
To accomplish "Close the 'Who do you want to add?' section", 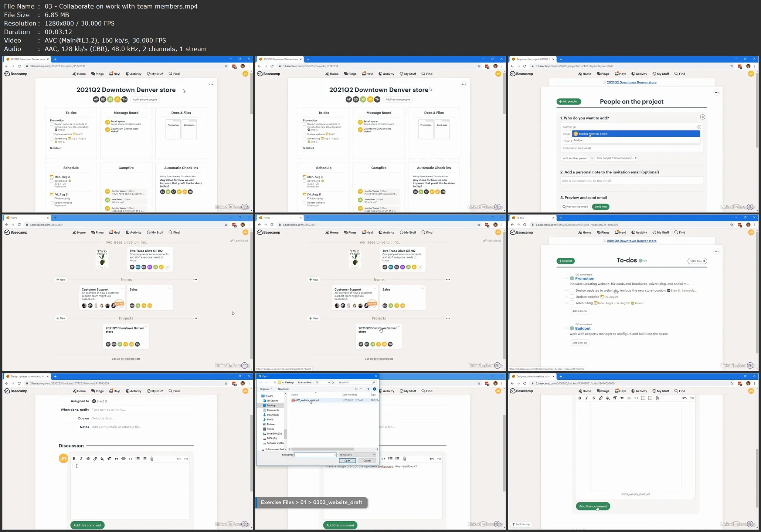I will point(703,117).
